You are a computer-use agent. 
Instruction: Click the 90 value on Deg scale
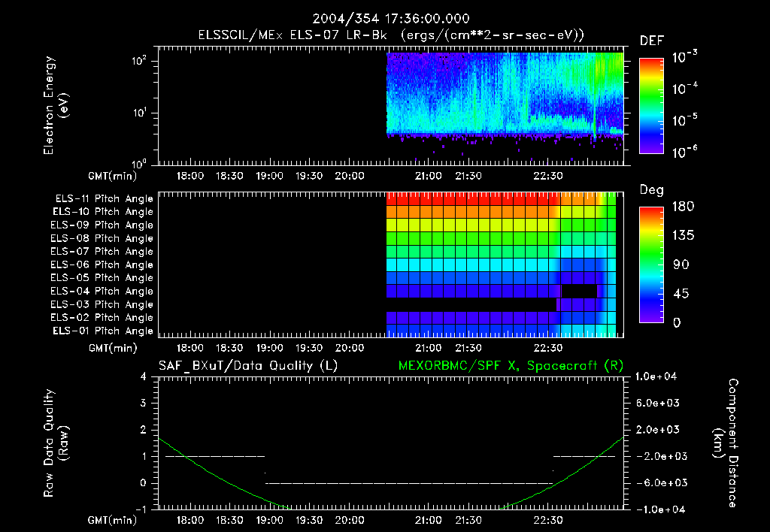tap(681, 264)
